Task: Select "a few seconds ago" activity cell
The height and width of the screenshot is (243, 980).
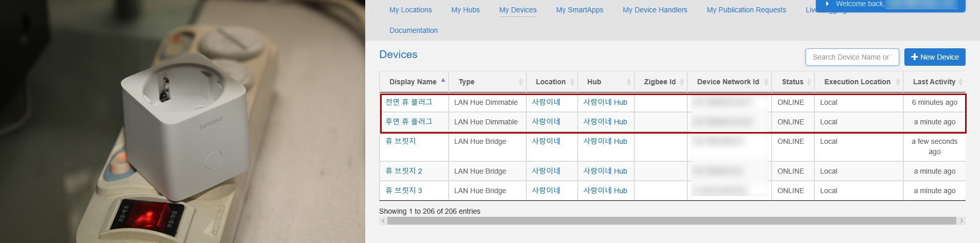Action: pos(934,146)
